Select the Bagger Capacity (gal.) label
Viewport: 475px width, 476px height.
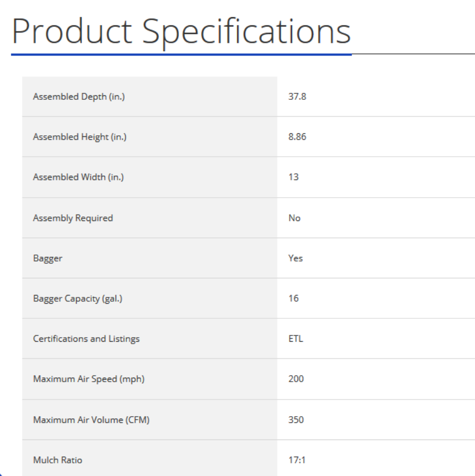78,299
